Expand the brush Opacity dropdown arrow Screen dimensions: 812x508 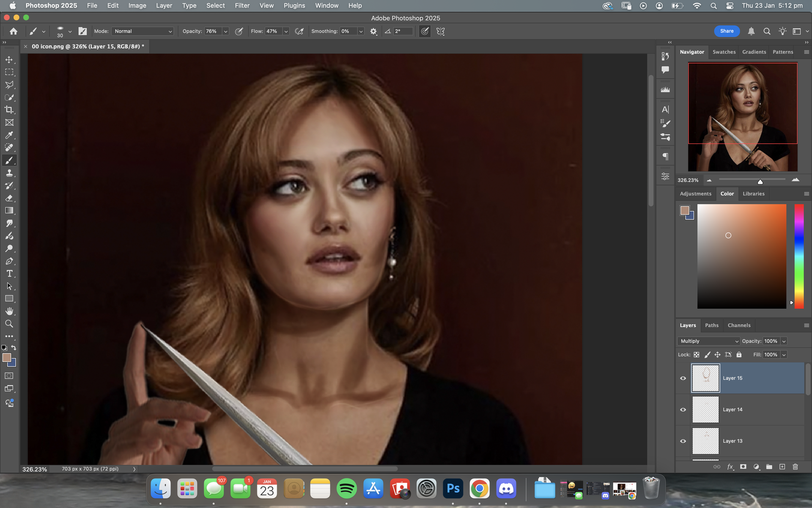tap(225, 31)
